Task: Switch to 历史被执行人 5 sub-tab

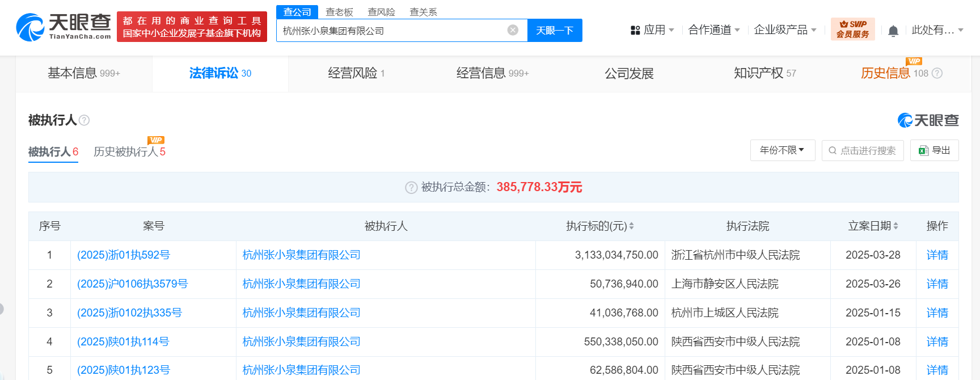Action: point(129,151)
